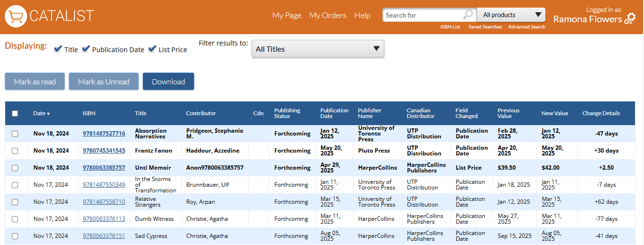Click the ISBN column header
Image resolution: width=644 pixels, height=245 pixels.
(x=89, y=113)
